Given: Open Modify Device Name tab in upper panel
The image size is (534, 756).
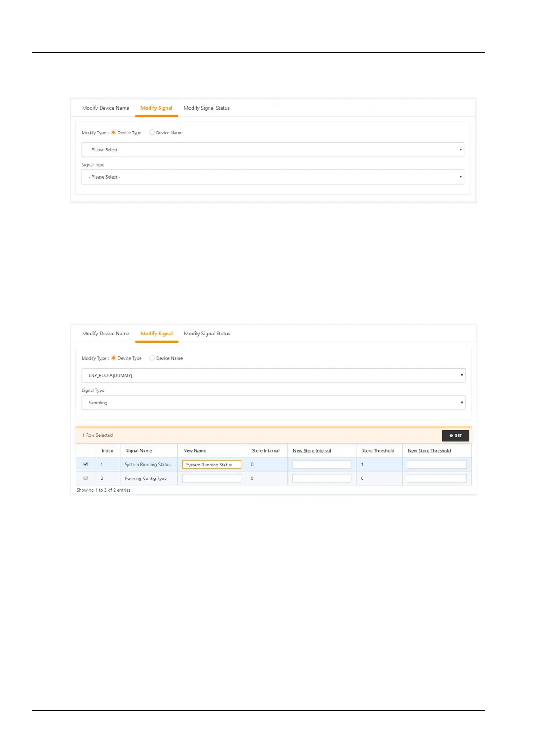Looking at the screenshot, I should [x=105, y=108].
